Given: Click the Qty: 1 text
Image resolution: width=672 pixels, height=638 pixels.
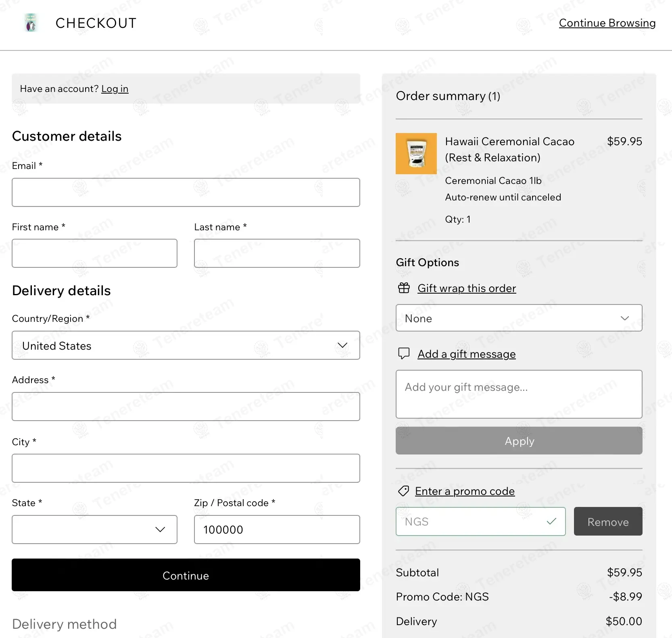Looking at the screenshot, I should pos(458,219).
